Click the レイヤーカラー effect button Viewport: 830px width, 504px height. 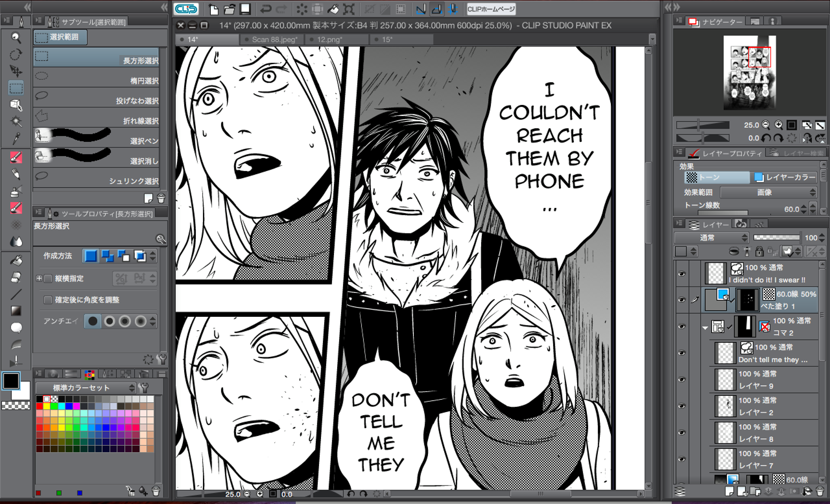pyautogui.click(x=785, y=177)
